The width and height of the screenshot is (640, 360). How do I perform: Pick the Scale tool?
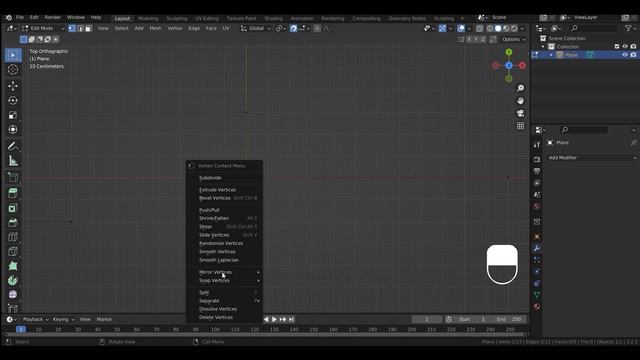point(13,115)
